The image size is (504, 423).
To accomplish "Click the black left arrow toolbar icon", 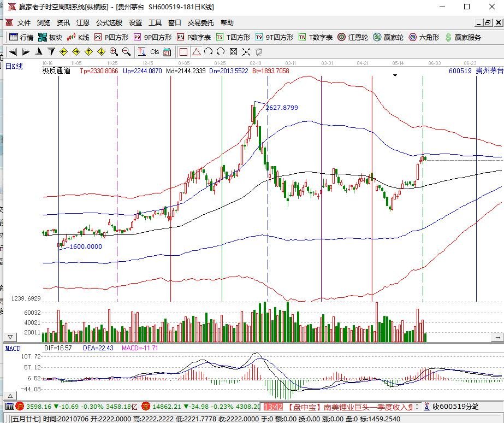I will click(13, 52).
